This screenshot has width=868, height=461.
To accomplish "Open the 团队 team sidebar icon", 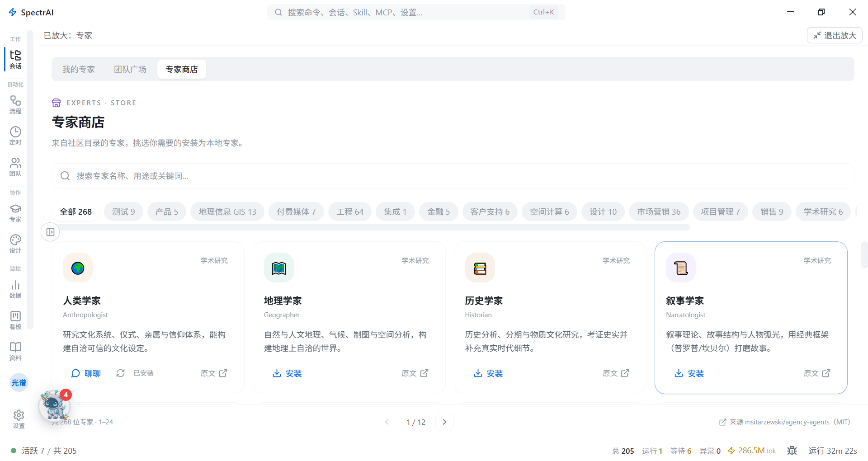I will pyautogui.click(x=15, y=167).
